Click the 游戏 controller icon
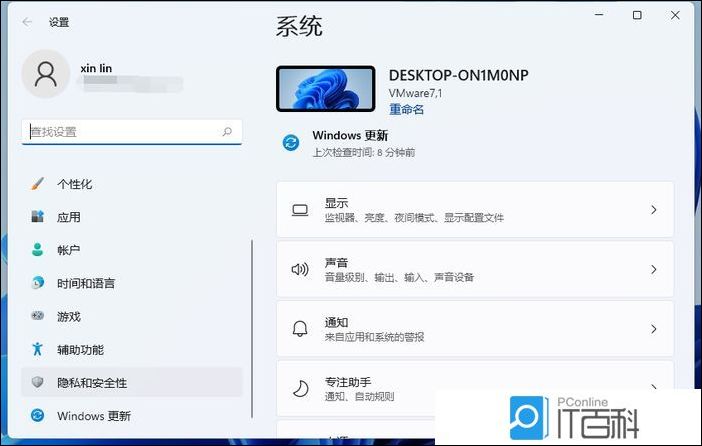This screenshot has width=702, height=446. click(38, 316)
